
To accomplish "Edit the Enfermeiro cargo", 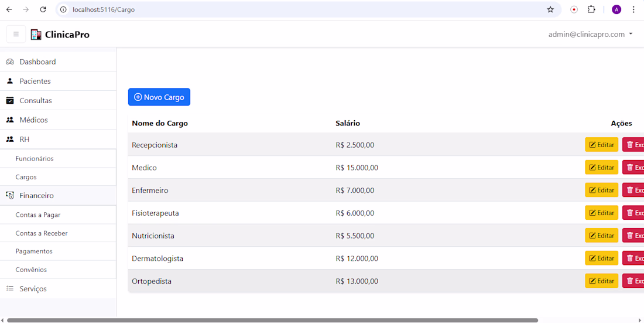I will pyautogui.click(x=601, y=190).
